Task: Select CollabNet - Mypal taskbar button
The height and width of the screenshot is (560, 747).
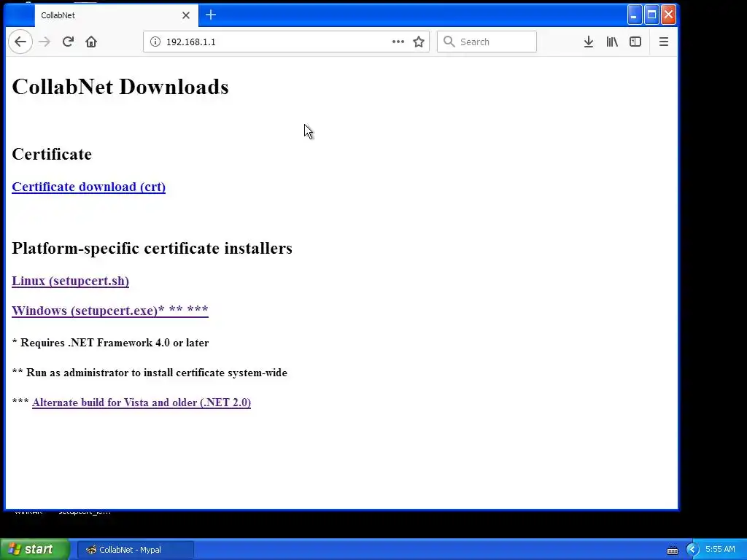Action: [135, 550]
